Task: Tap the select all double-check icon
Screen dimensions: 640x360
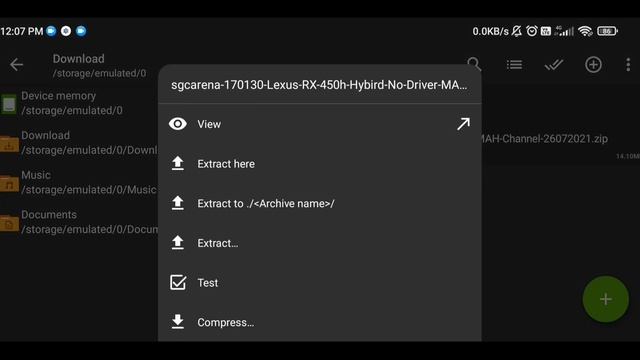Action: 553,64
